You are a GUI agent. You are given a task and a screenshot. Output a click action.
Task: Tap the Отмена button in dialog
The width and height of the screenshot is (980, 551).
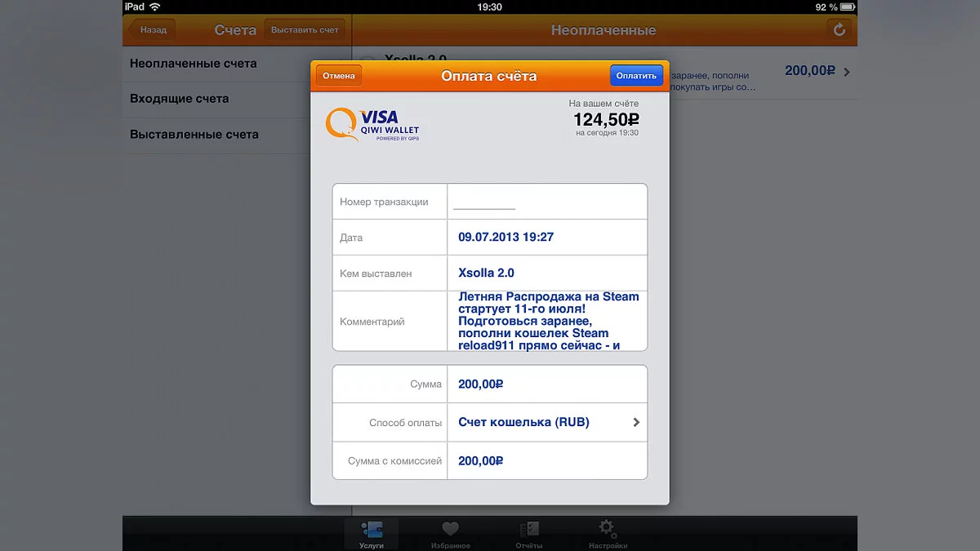339,75
